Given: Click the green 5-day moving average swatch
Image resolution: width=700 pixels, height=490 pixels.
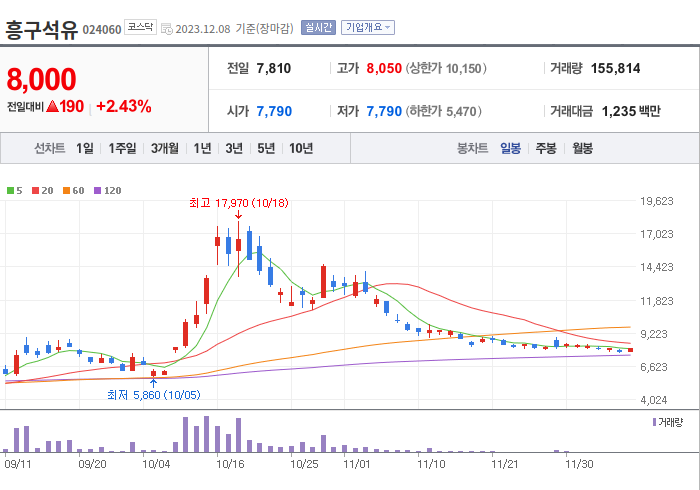Looking at the screenshot, I should (x=10, y=191).
